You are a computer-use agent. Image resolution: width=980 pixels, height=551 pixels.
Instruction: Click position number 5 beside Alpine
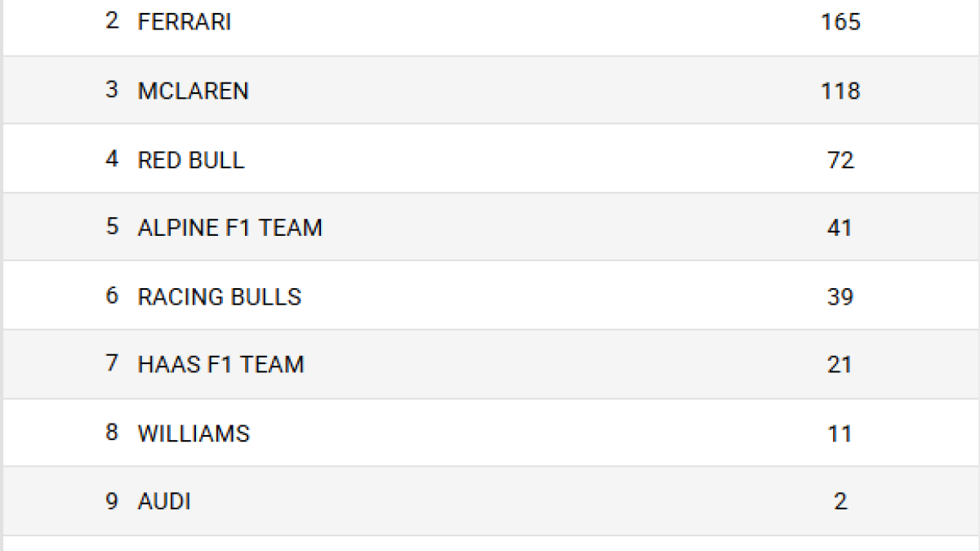(x=112, y=227)
